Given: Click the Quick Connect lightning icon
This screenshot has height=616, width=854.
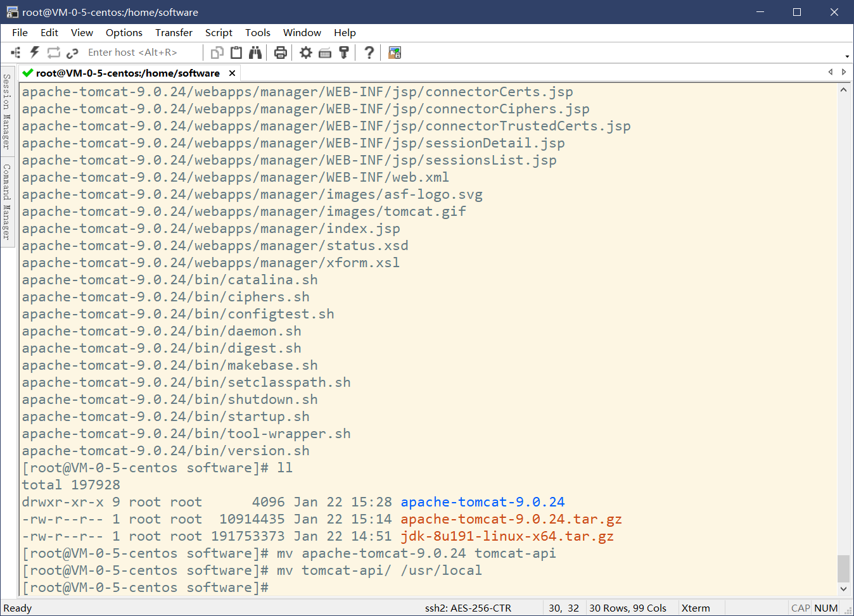Looking at the screenshot, I should tap(35, 53).
